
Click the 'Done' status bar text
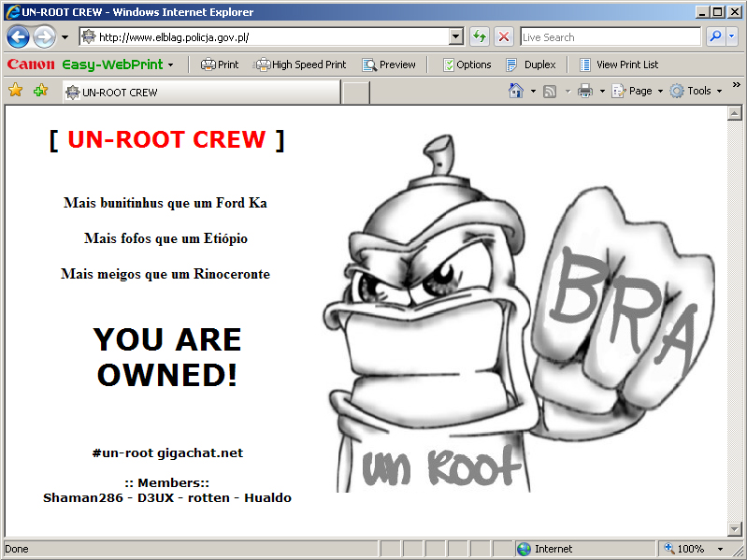(x=17, y=549)
